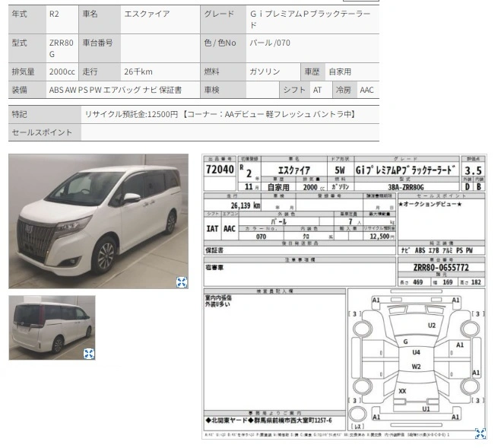Select the air conditioning value AAC
The image size is (501, 448).
pos(366,90)
